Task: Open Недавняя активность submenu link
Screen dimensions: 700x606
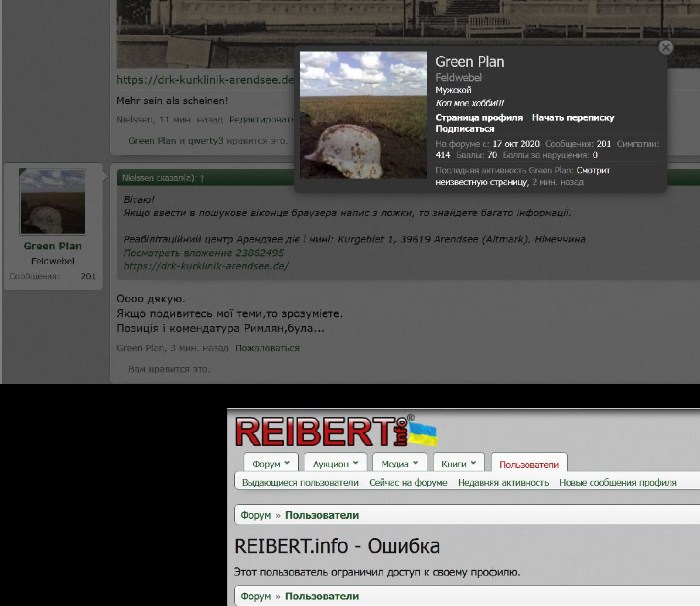Action: pyautogui.click(x=503, y=482)
